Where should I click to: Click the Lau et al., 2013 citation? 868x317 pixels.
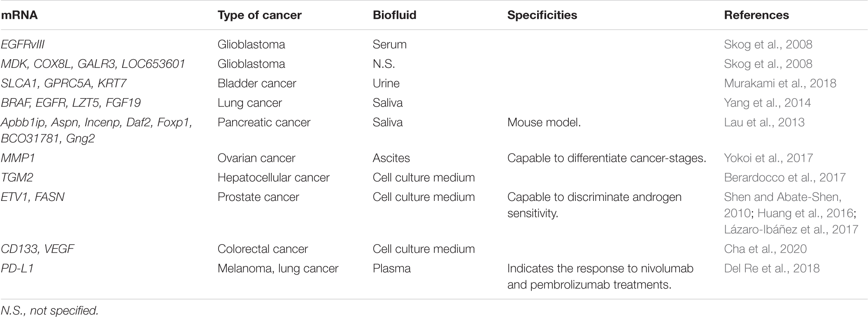click(764, 122)
